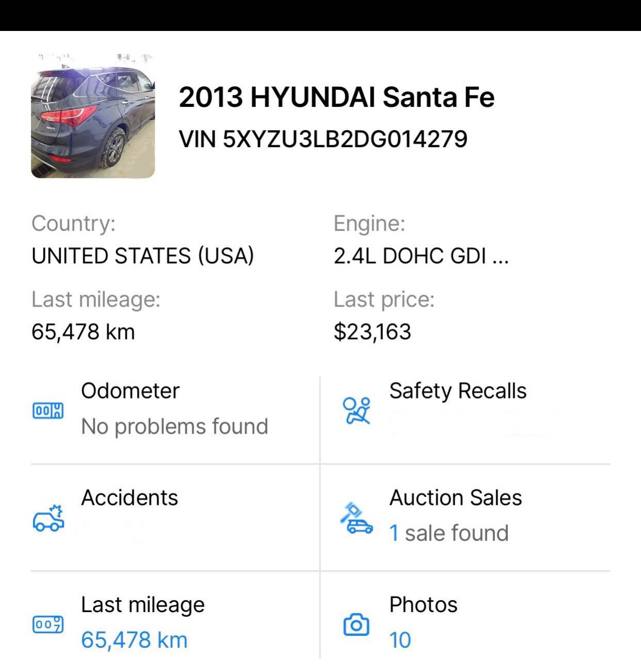Viewport: 641px width, 672px height.
Task: Click the last mileage counter icon
Action: (x=48, y=625)
